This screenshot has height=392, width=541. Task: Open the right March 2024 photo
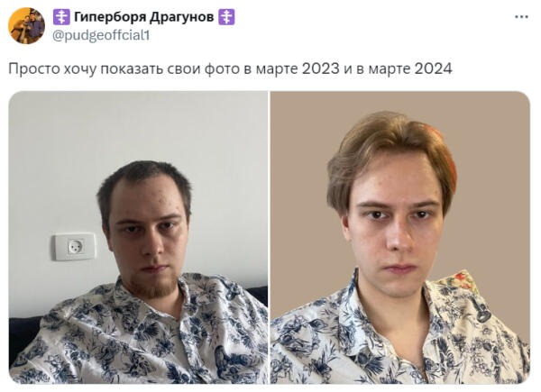click(x=399, y=238)
